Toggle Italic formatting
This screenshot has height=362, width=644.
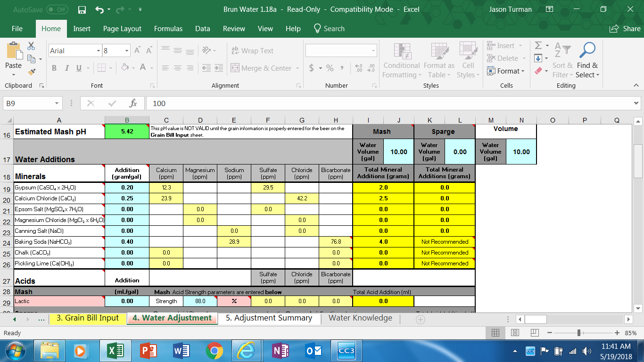pos(66,68)
